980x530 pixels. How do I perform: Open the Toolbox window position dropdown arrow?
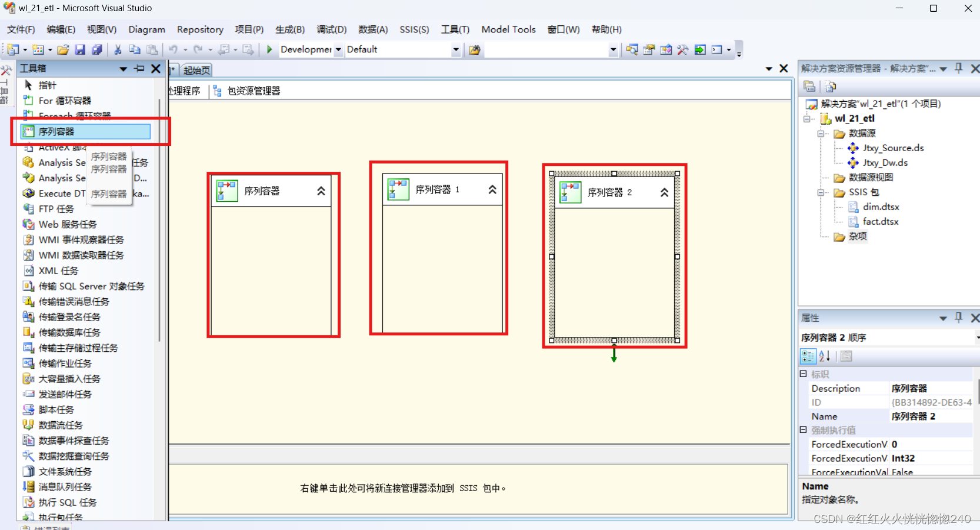[124, 69]
